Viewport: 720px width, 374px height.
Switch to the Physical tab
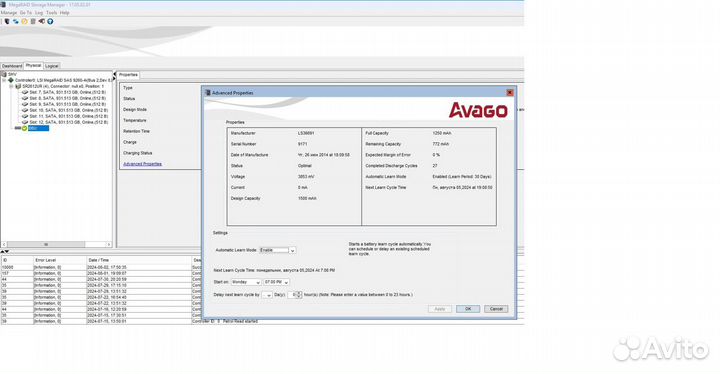point(34,65)
